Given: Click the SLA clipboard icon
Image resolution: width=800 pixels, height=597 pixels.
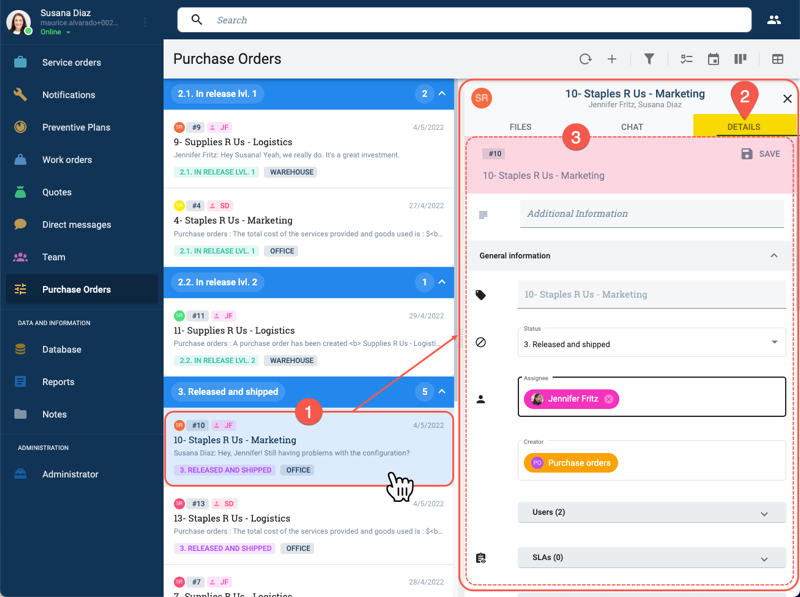Looking at the screenshot, I should pyautogui.click(x=481, y=558).
